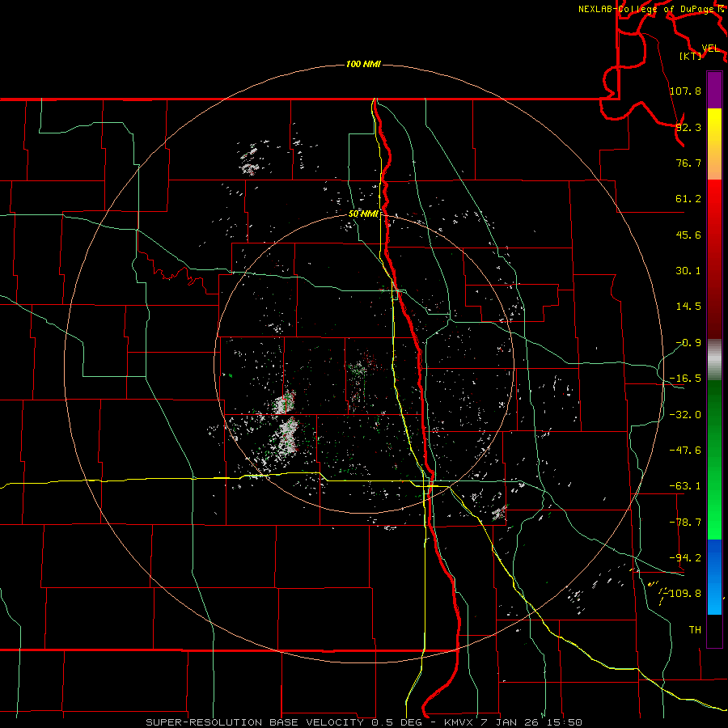Click the 14.5 value on velocity scale
Screen dimensions: 728x728
pyautogui.click(x=688, y=307)
